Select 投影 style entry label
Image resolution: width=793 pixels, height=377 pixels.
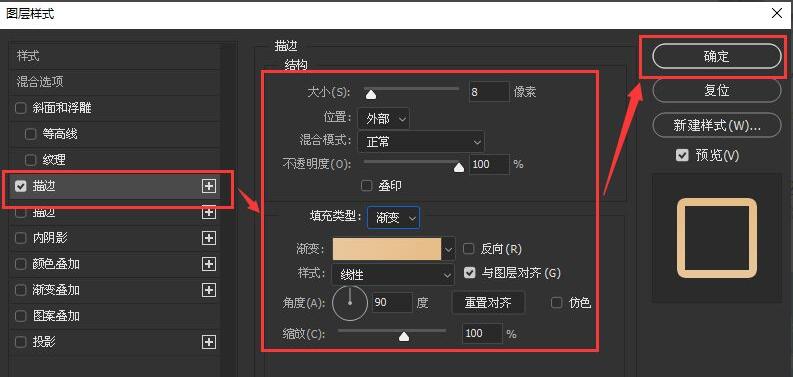click(44, 342)
